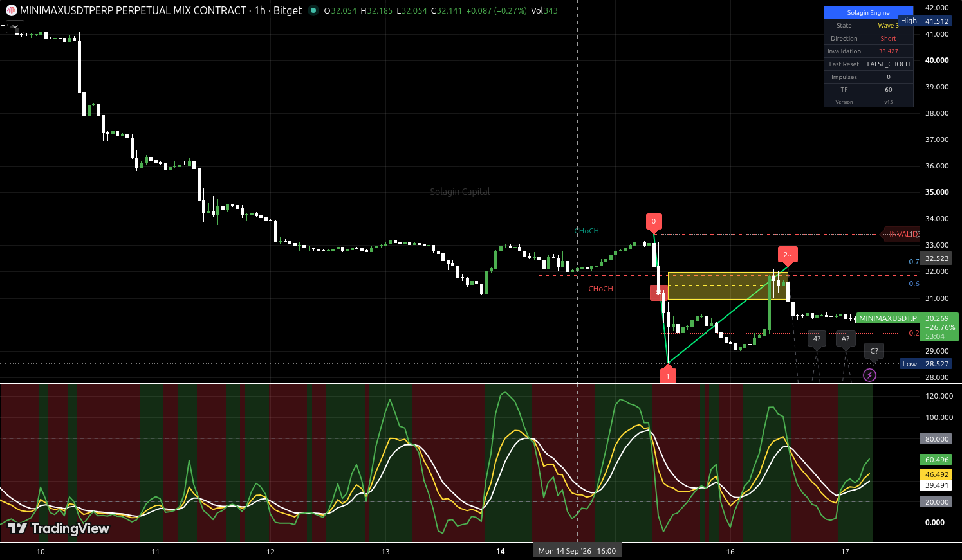Click the projected wave label 4?
Viewport: 962px width, 560px height.
click(x=817, y=339)
